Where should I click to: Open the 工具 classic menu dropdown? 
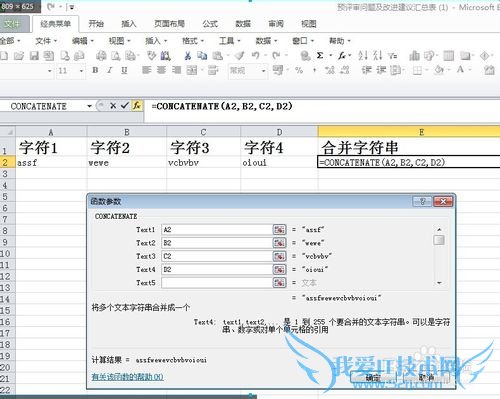(230, 41)
